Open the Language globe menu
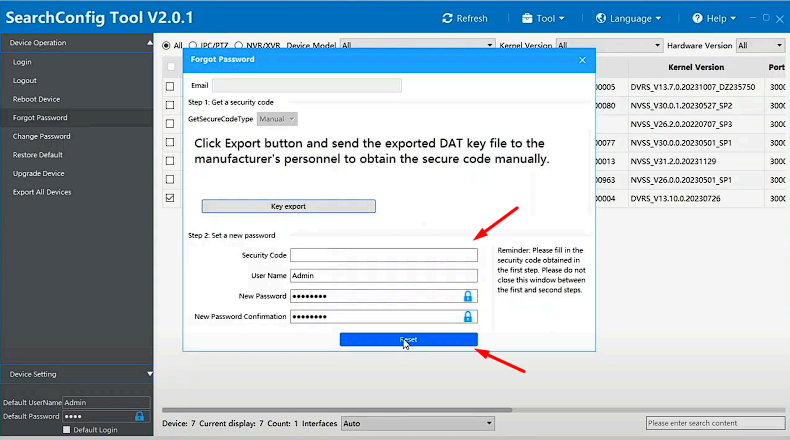This screenshot has height=440, width=790. (x=601, y=18)
